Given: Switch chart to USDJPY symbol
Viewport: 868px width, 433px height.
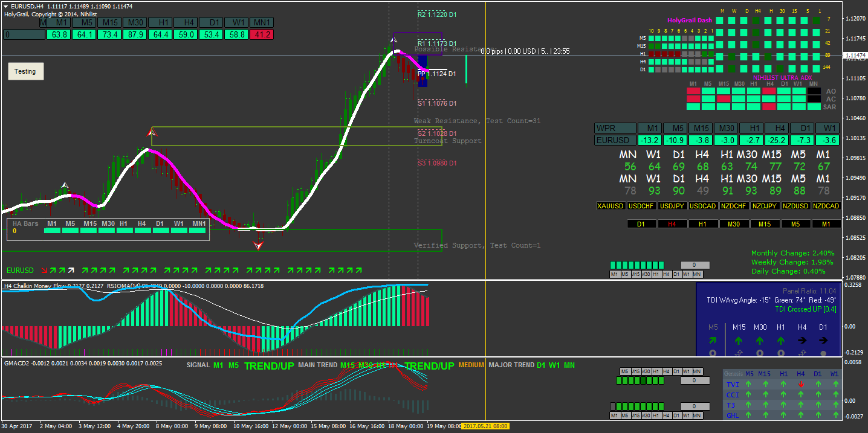Looking at the screenshot, I should (672, 206).
